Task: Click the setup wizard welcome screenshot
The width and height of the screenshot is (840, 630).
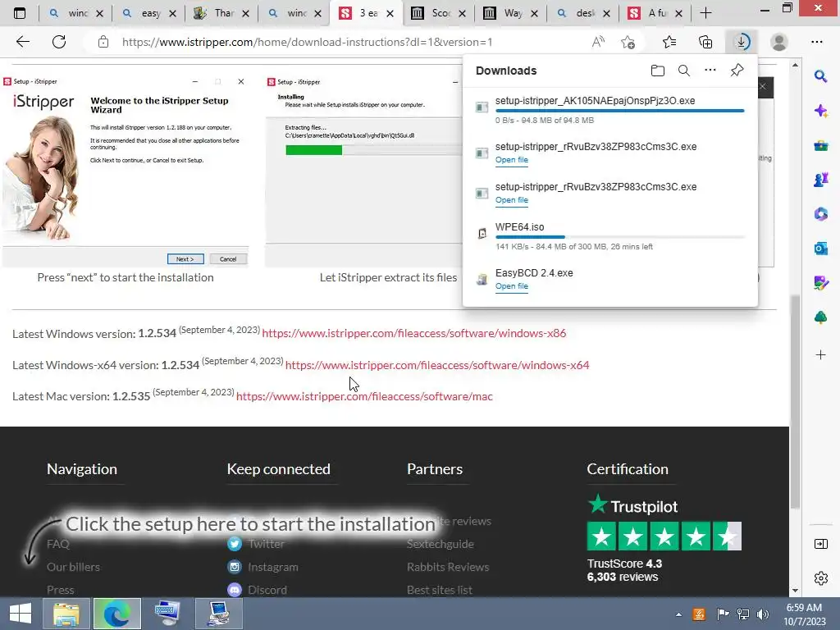Action: 126,171
